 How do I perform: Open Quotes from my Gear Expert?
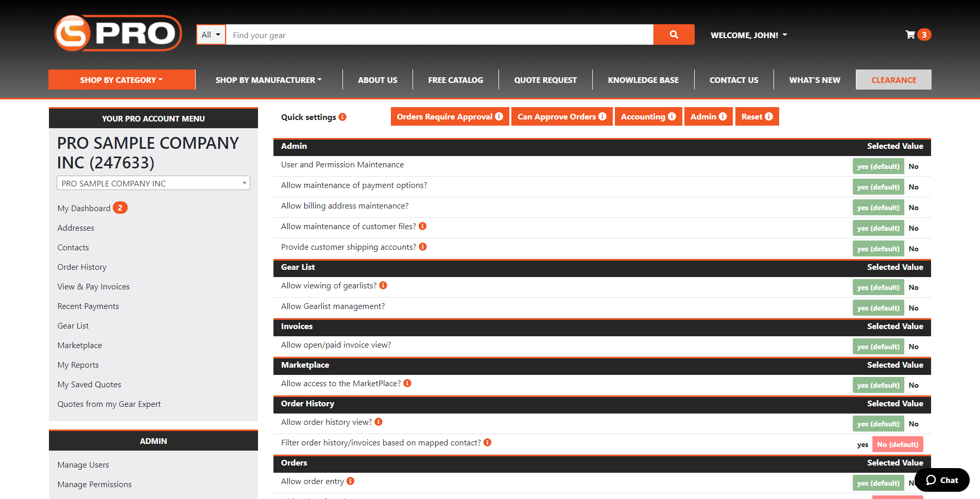tap(109, 404)
